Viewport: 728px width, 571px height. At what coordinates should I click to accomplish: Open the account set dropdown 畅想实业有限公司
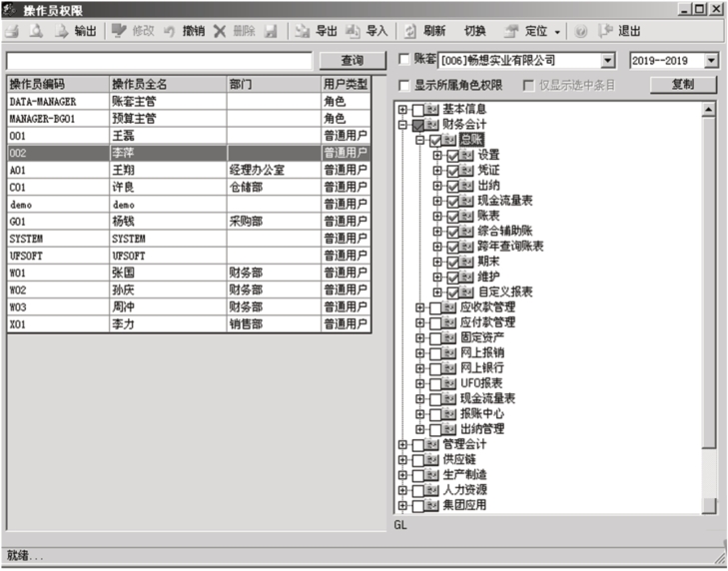pos(608,62)
